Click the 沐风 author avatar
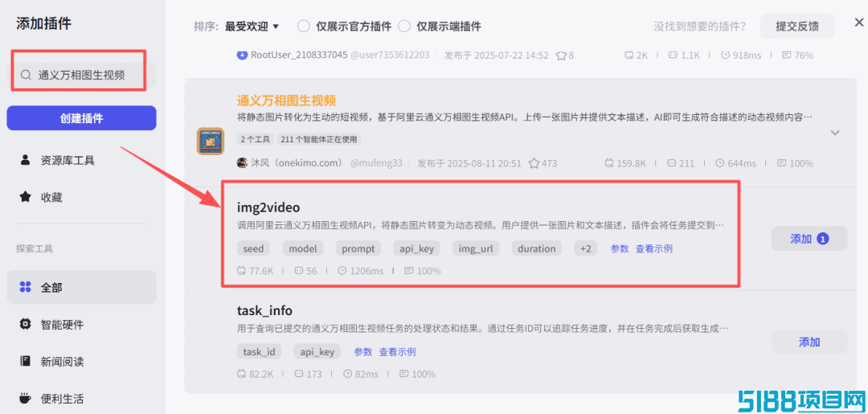Image resolution: width=868 pixels, height=414 pixels. coord(242,163)
